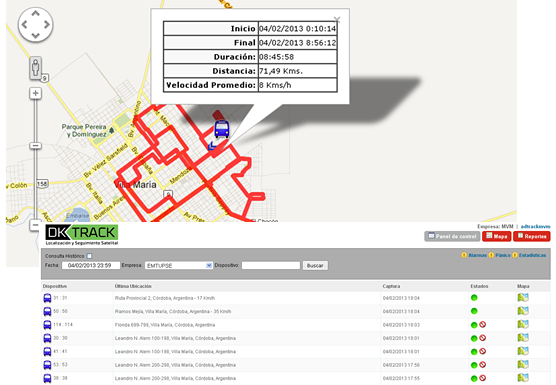Focus the Dispositivo search field

(x=271, y=266)
